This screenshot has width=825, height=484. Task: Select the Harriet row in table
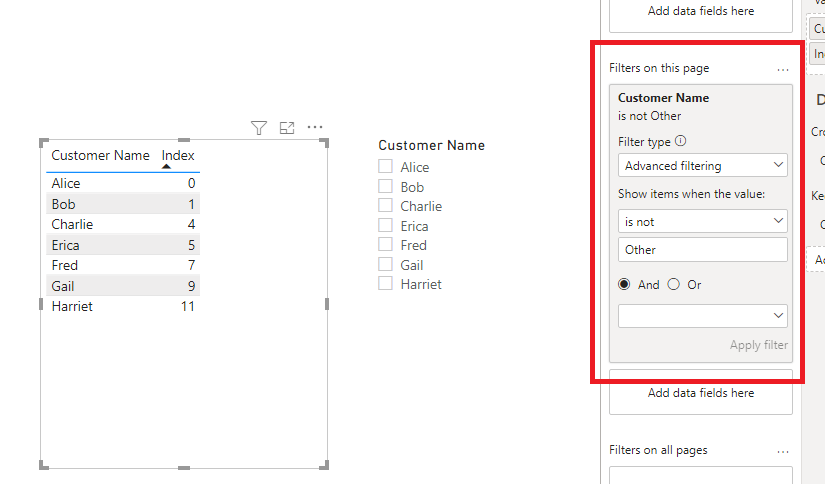[123, 306]
